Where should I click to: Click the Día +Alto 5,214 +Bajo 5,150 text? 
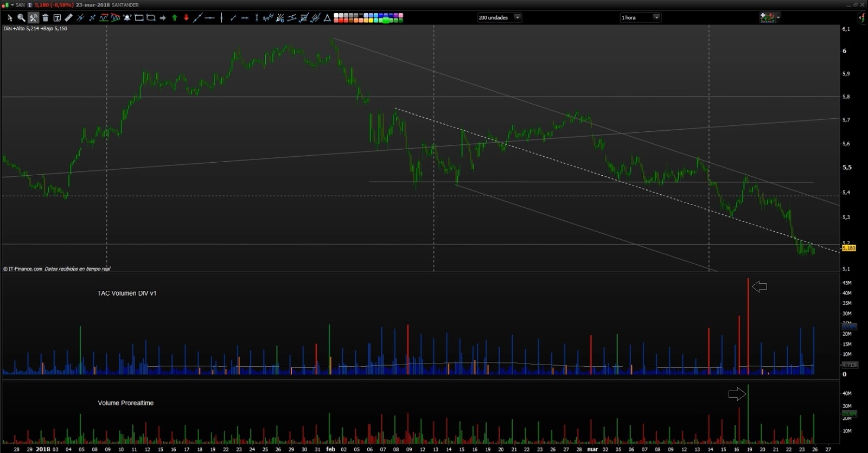pyautogui.click(x=35, y=29)
